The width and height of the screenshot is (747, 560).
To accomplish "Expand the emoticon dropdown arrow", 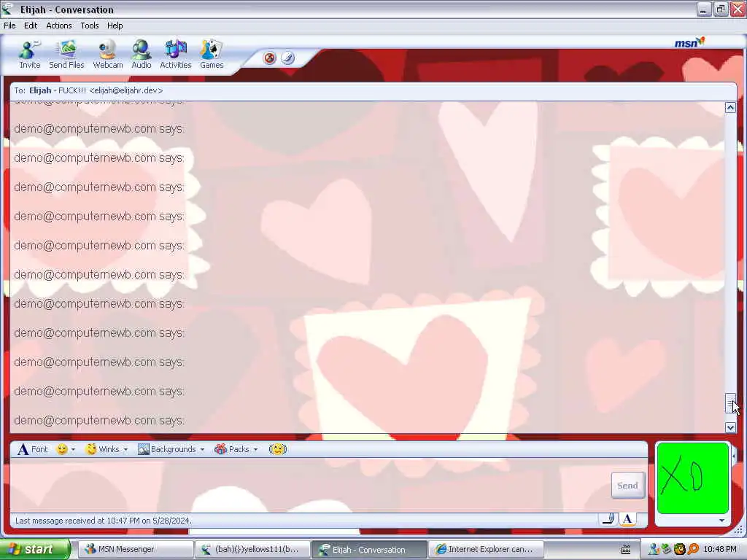I will (73, 449).
